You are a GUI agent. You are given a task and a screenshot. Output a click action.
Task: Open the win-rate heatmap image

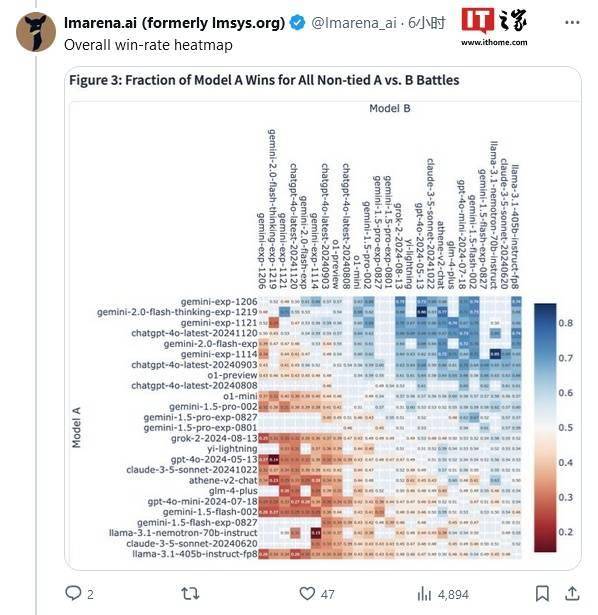(x=323, y=318)
